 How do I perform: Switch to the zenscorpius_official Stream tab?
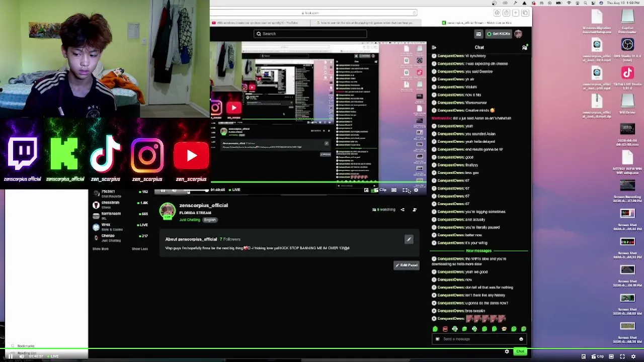(478, 23)
